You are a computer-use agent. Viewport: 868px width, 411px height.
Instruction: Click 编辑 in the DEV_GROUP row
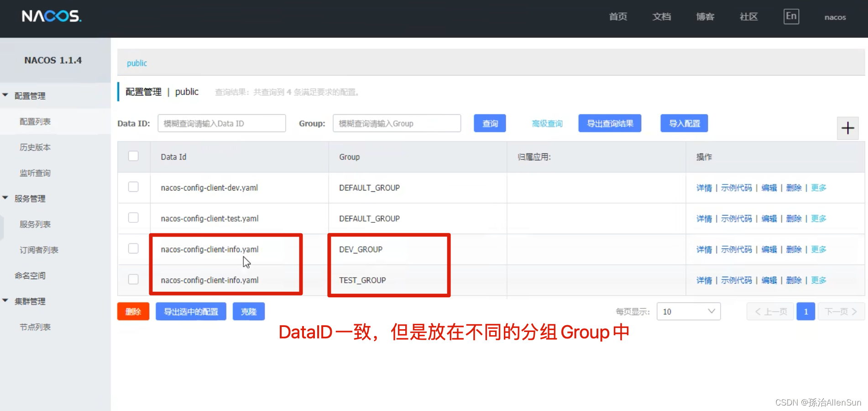(x=769, y=249)
